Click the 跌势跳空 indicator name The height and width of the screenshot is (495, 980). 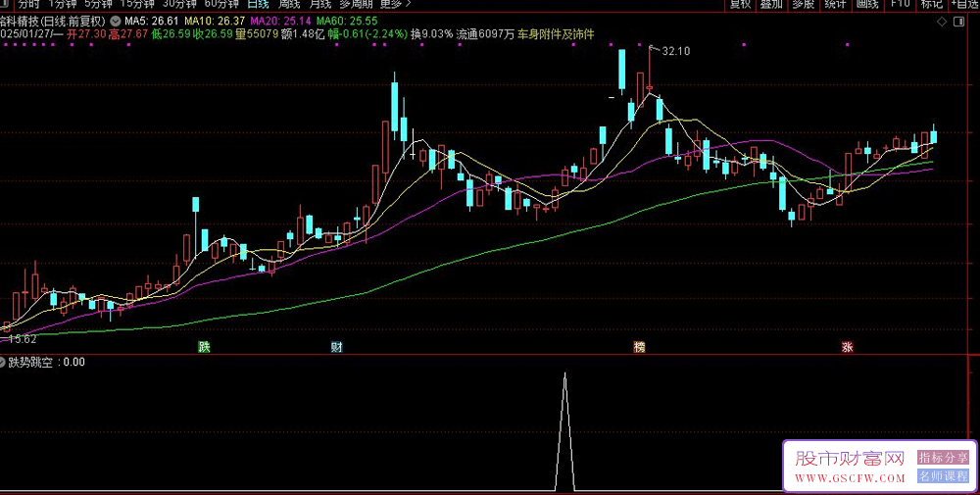click(x=30, y=362)
